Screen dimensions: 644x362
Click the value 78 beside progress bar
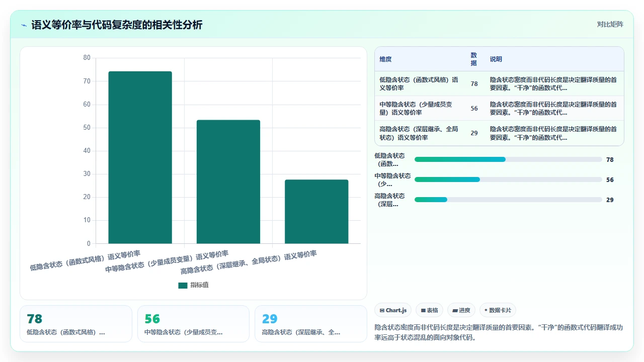point(610,159)
